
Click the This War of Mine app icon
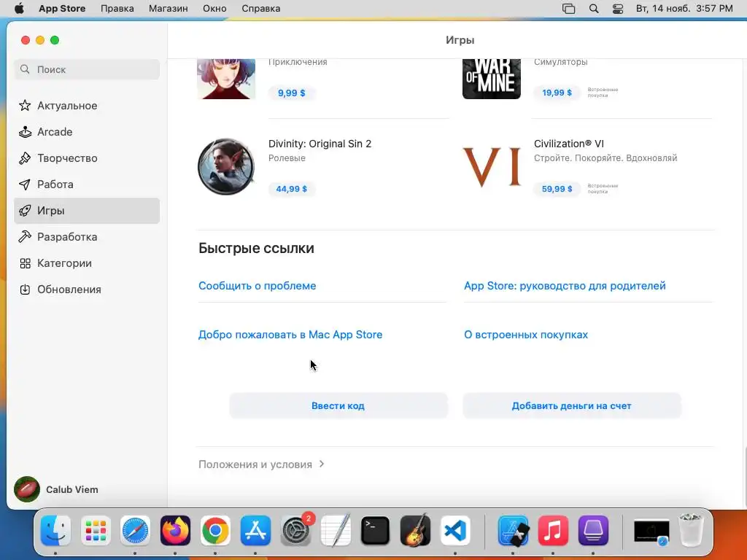pyautogui.click(x=492, y=79)
